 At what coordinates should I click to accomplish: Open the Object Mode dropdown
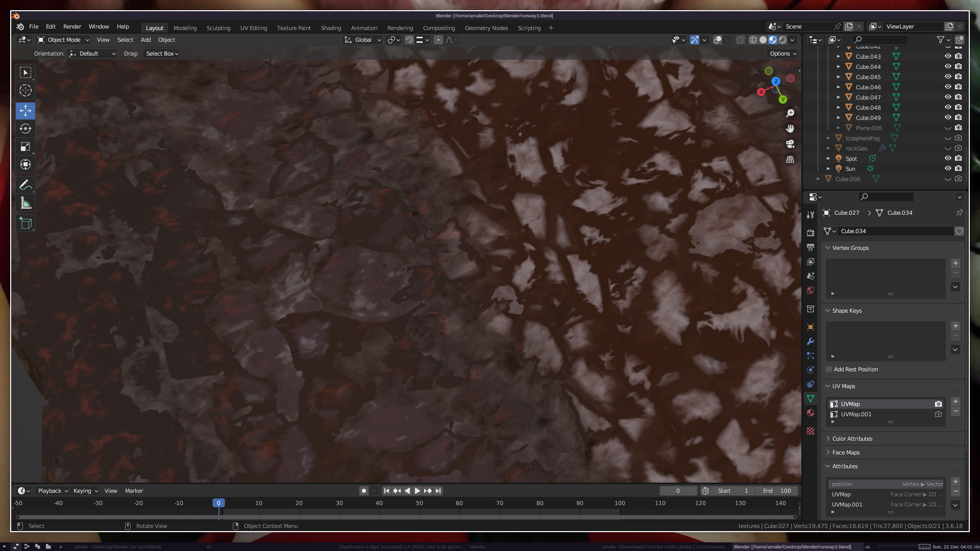64,40
